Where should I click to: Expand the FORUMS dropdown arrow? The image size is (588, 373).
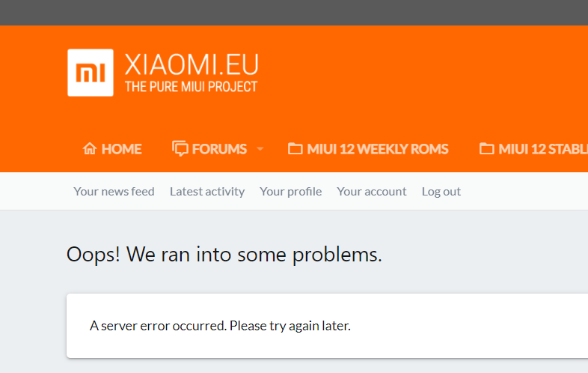(260, 149)
